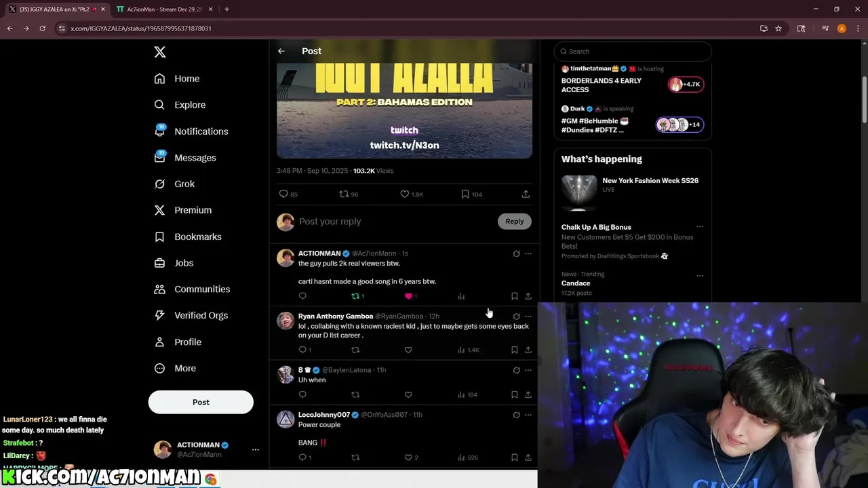Open Premium in sidebar
This screenshot has height=488, width=868.
pos(183,210)
